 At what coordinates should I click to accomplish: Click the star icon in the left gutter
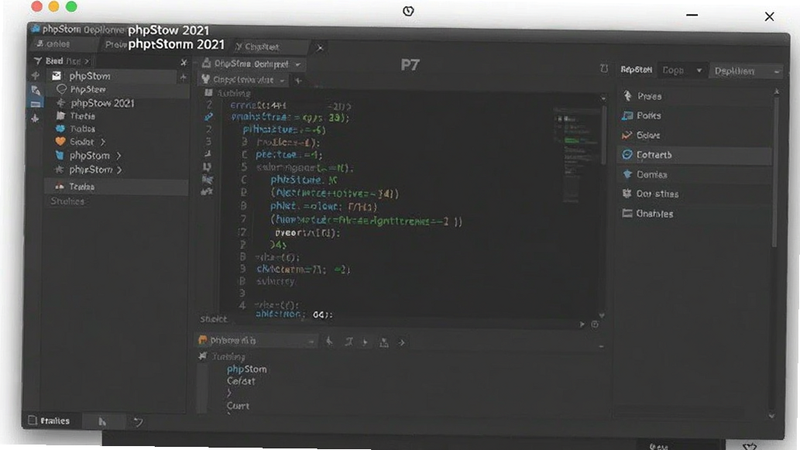click(35, 118)
